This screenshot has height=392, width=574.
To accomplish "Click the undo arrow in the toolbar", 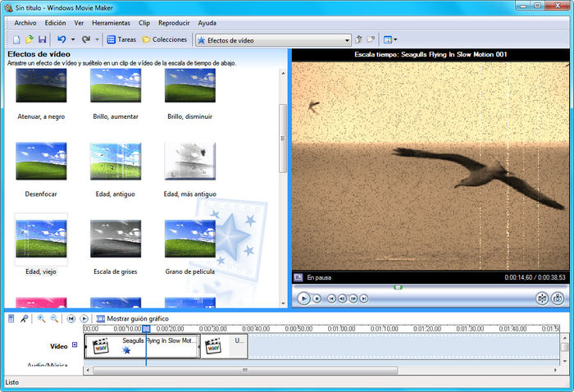I will point(61,39).
